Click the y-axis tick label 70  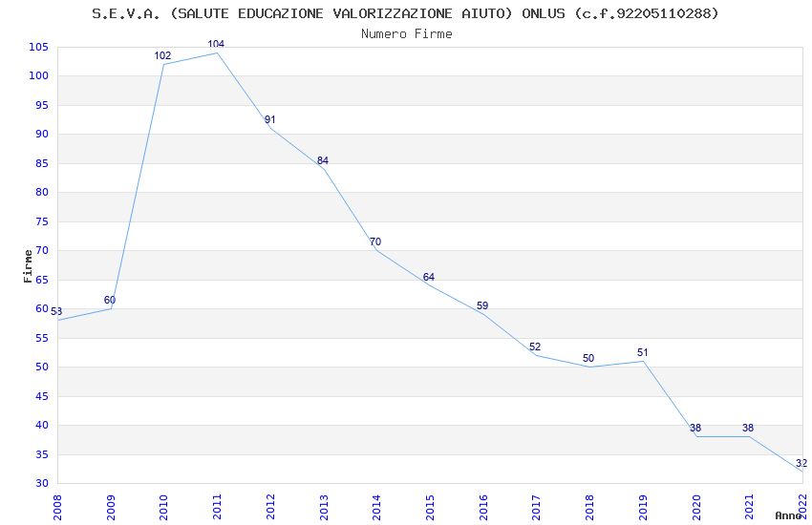pos(42,250)
